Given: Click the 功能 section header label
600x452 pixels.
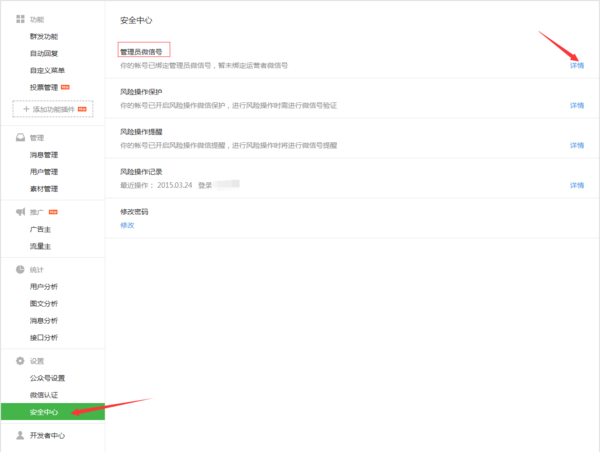Looking at the screenshot, I should [x=37, y=20].
